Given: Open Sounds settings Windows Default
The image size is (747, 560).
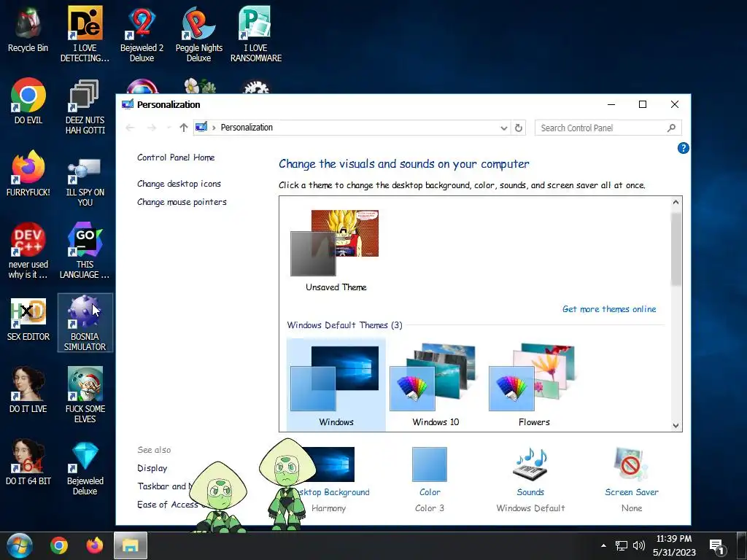Looking at the screenshot, I should 530,480.
